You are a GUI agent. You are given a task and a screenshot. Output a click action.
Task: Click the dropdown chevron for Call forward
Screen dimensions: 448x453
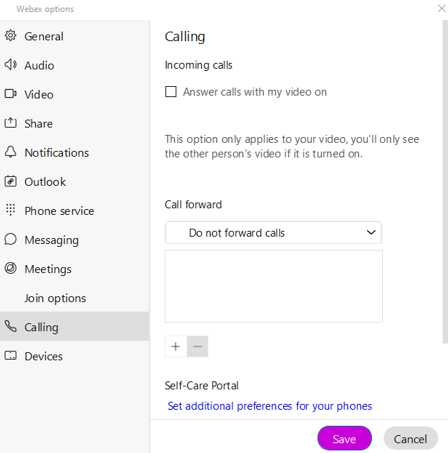371,233
